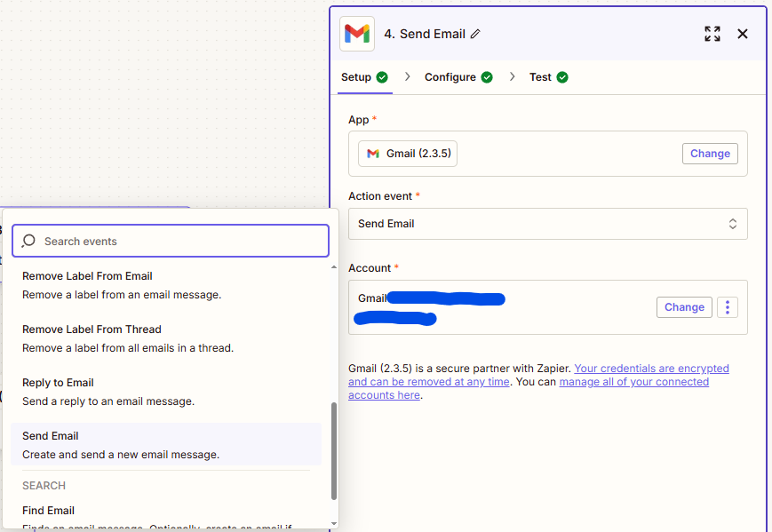Change the connected Gmail account

point(684,307)
